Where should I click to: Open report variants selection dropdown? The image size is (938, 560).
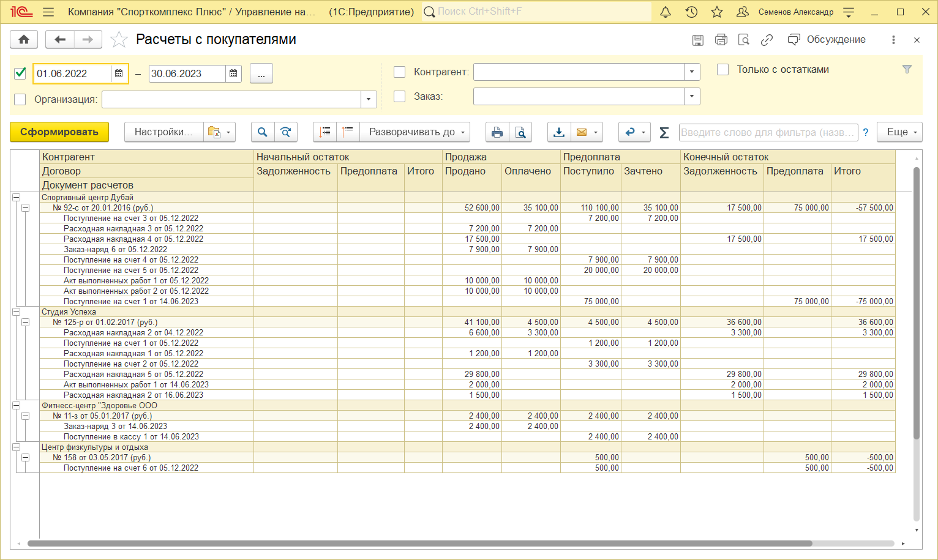(x=220, y=132)
